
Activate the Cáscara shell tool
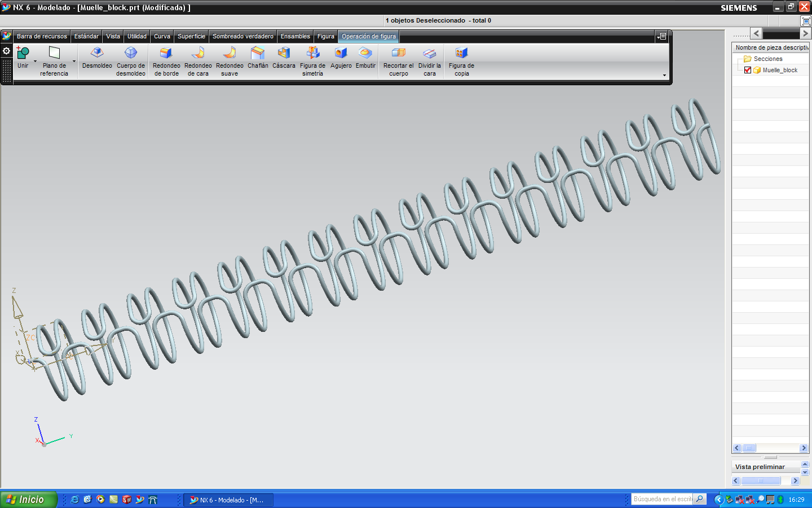tap(284, 58)
